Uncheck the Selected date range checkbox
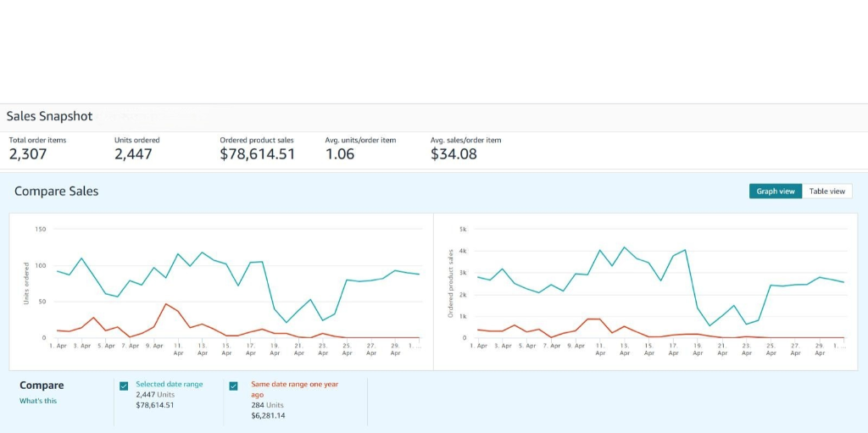Image resolution: width=868 pixels, height=433 pixels. [124, 386]
